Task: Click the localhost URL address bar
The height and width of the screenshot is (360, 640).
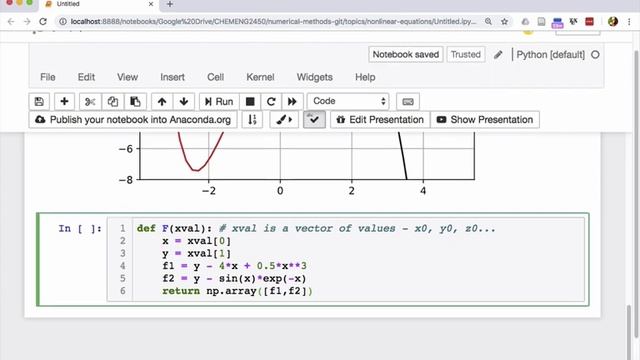Action: (273, 22)
